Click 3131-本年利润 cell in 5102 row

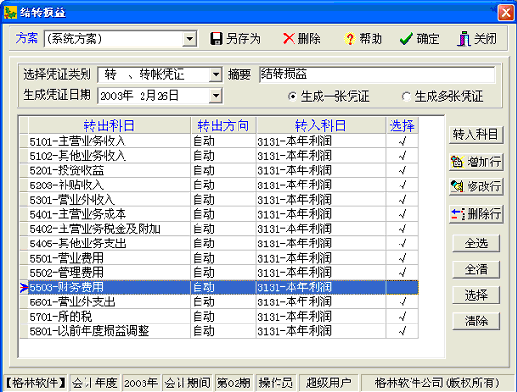click(321, 156)
